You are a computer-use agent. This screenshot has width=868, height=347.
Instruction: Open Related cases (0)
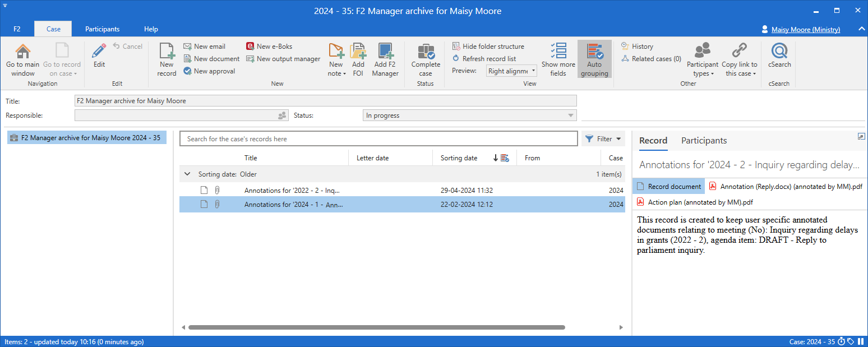click(x=650, y=58)
